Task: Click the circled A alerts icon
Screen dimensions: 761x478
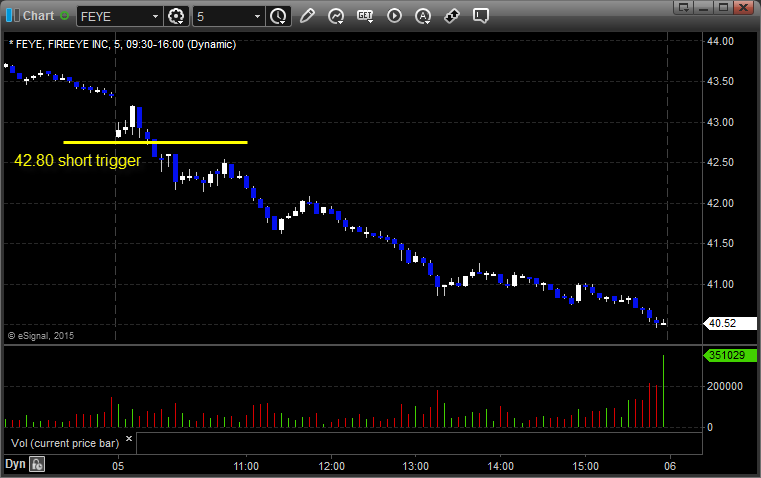Action: (423, 16)
